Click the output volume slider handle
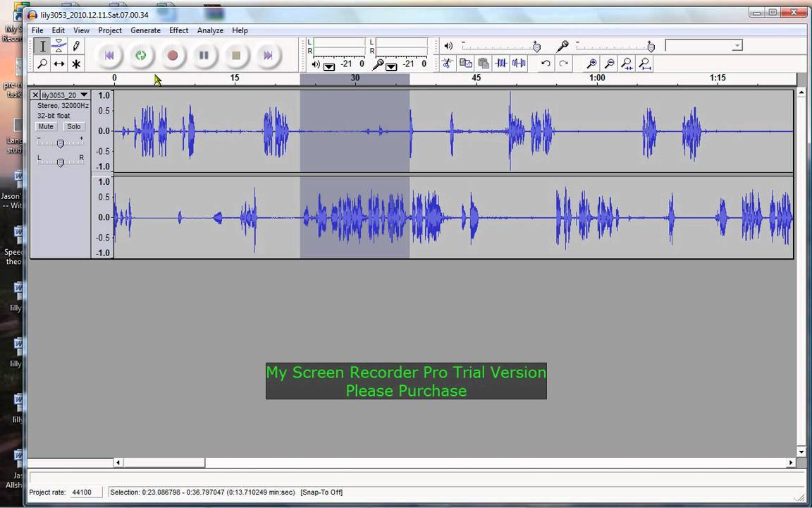 tap(537, 48)
